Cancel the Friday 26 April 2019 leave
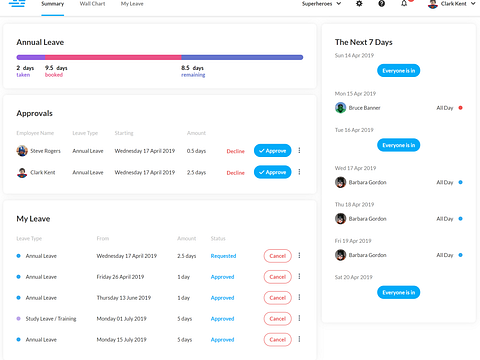The height and width of the screenshot is (360, 480). point(278,277)
